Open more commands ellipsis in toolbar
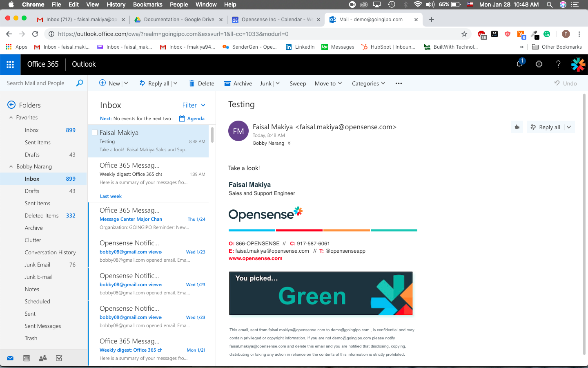This screenshot has height=368, width=588. (x=399, y=83)
